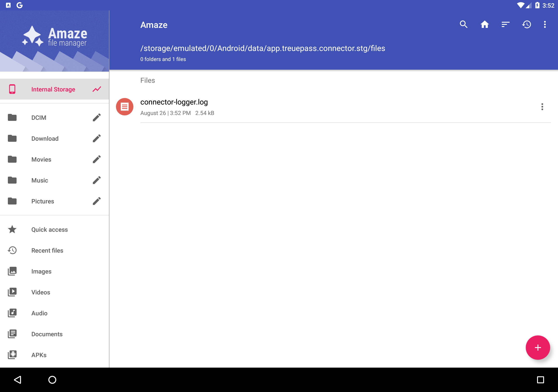Open Quick access from the sidebar
The width and height of the screenshot is (558, 392).
point(49,229)
